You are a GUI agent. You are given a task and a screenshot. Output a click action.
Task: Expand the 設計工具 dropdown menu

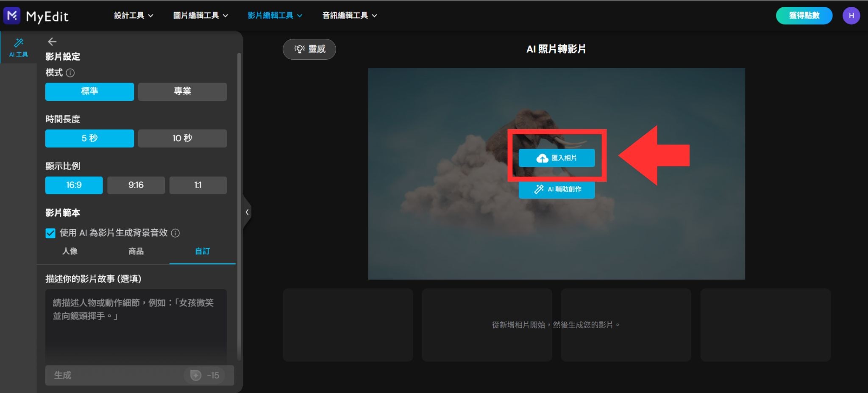pos(134,16)
